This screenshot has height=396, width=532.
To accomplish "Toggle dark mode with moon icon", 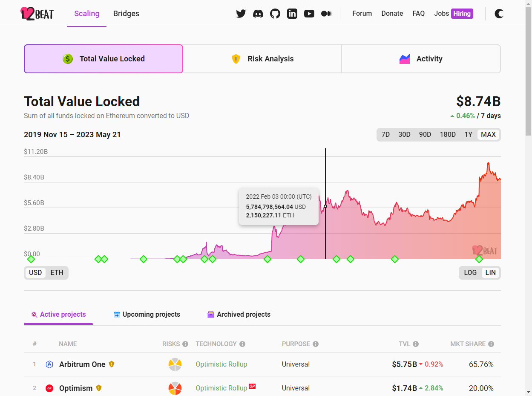I will tap(499, 14).
